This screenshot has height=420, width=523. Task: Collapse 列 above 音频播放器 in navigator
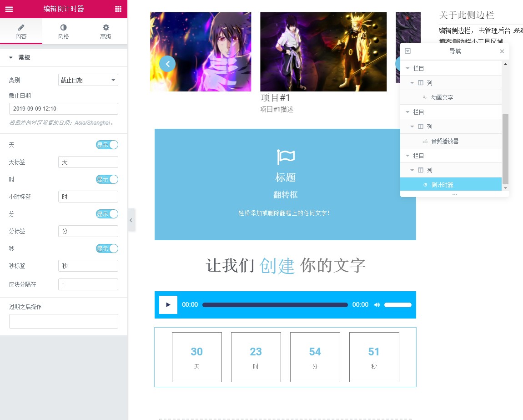[x=412, y=127]
